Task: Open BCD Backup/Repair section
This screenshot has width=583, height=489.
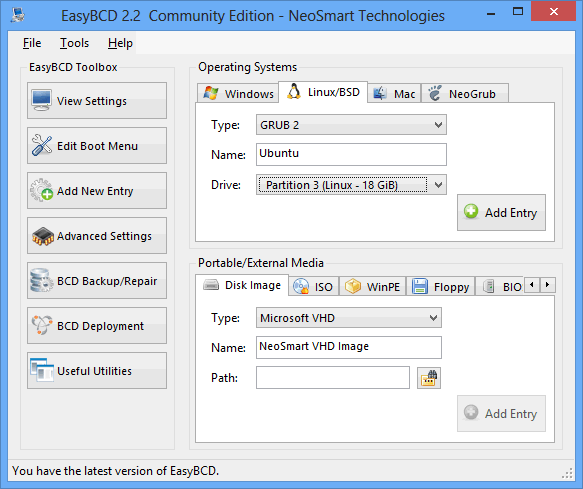Action: (97, 281)
